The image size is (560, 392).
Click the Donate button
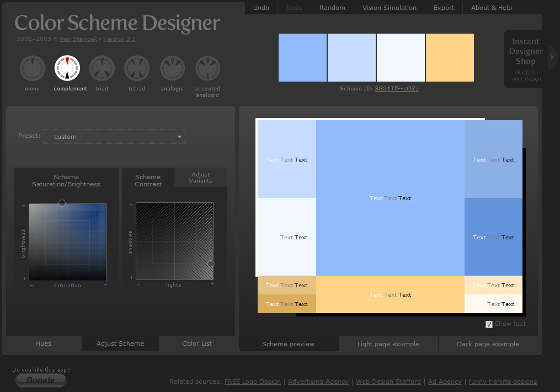[41, 380]
